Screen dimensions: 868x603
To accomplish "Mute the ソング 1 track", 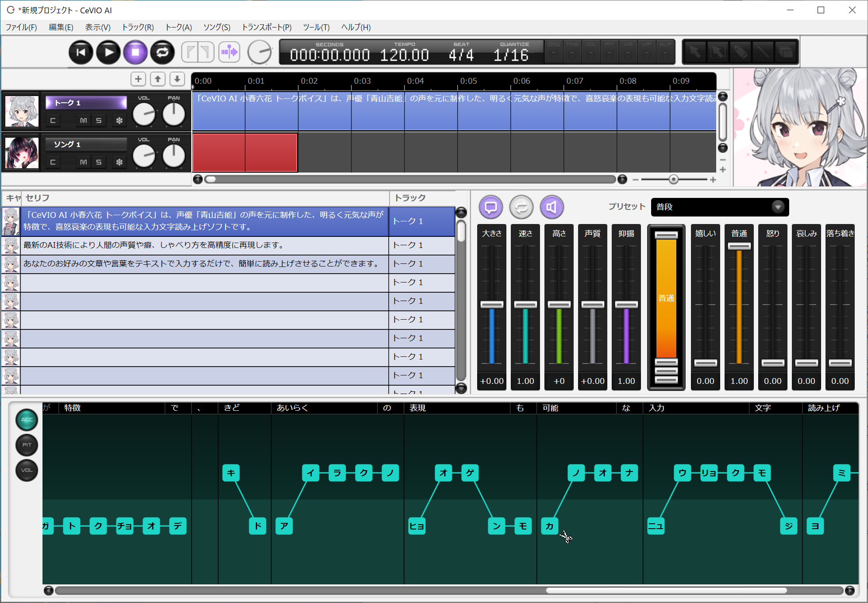I will pos(83,162).
